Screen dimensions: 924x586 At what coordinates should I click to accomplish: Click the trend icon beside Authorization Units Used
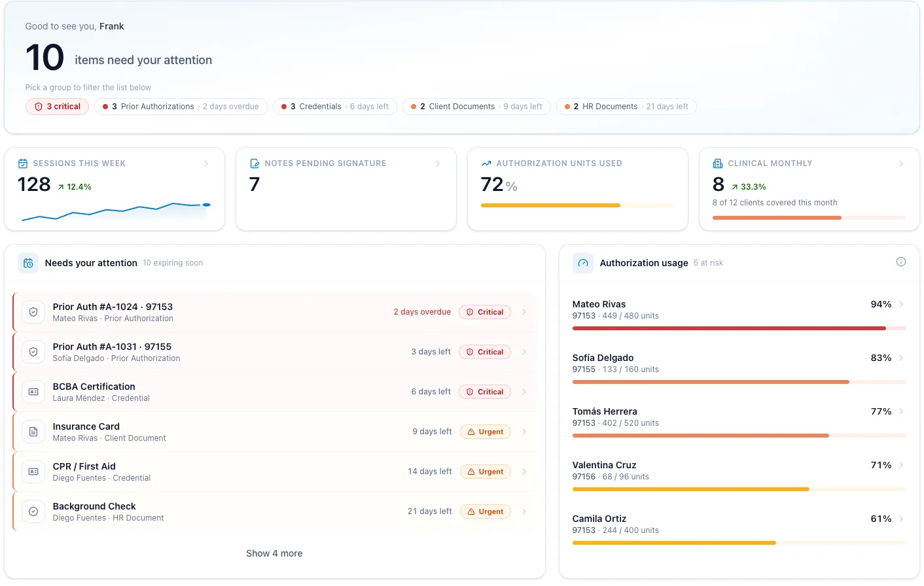pos(486,164)
